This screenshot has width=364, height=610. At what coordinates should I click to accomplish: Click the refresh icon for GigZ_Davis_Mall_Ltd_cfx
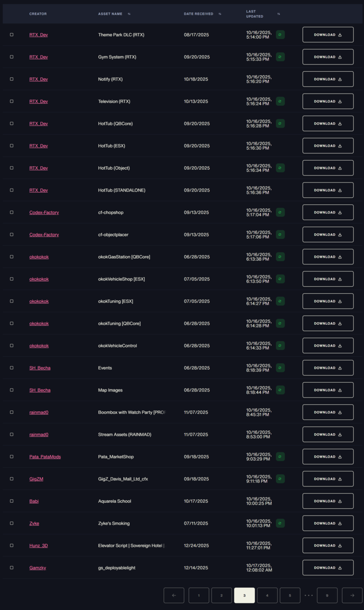pyautogui.click(x=280, y=479)
